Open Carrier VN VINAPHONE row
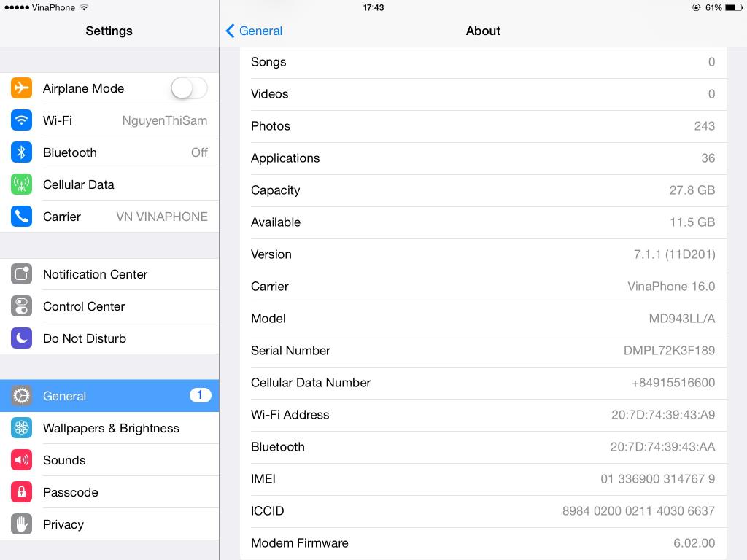This screenshot has width=747, height=560. 109,217
